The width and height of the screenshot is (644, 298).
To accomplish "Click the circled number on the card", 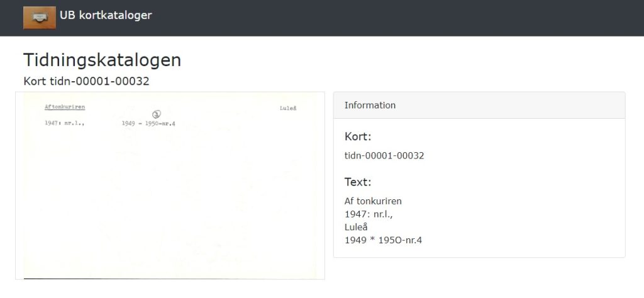I will 157,114.
